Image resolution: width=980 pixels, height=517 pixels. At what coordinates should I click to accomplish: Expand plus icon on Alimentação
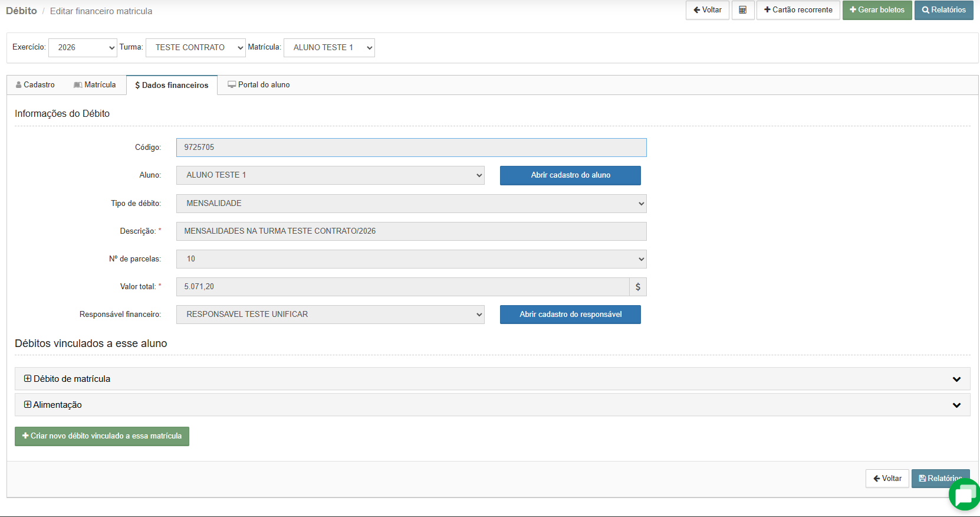pos(28,405)
